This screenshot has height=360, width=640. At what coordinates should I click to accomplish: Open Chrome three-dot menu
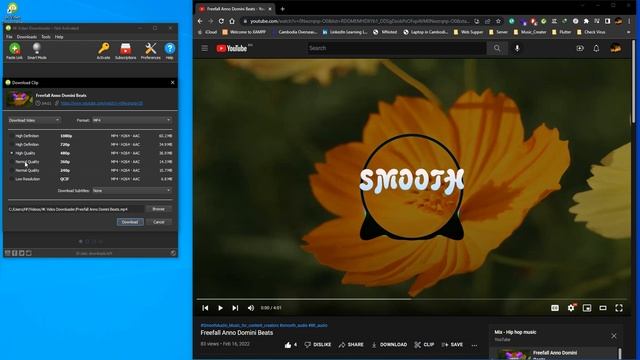pos(629,21)
